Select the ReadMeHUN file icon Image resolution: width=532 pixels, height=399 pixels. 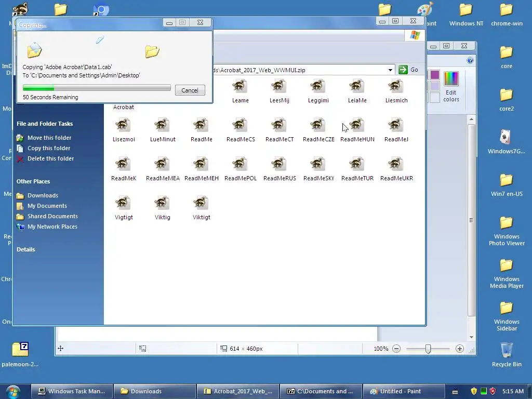357,125
